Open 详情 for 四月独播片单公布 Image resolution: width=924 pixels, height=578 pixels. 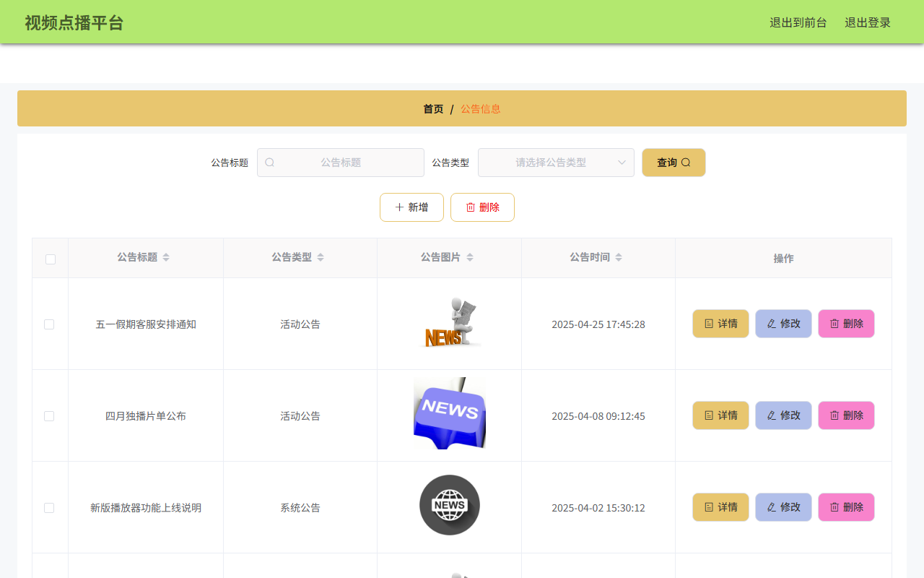click(x=720, y=415)
